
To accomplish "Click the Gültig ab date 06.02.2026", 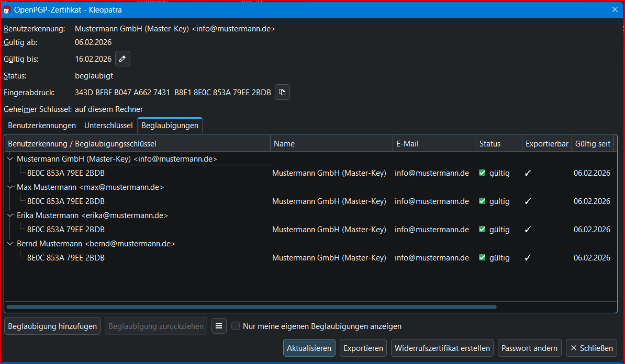I will [93, 42].
